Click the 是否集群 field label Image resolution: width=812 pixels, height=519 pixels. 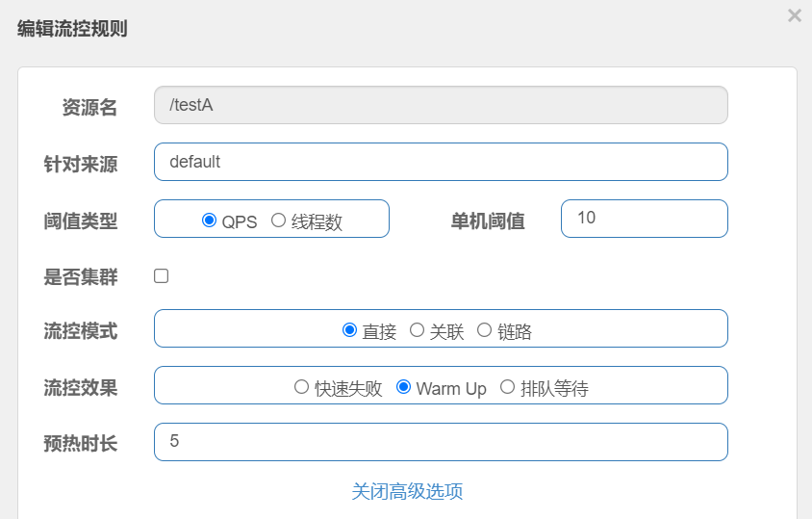pyautogui.click(x=80, y=277)
